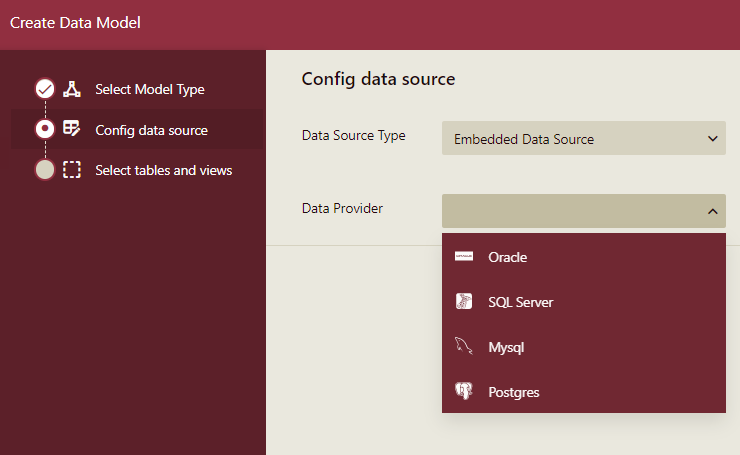The image size is (740, 455).
Task: Click the Select Model Type node icon
Action: 72,89
